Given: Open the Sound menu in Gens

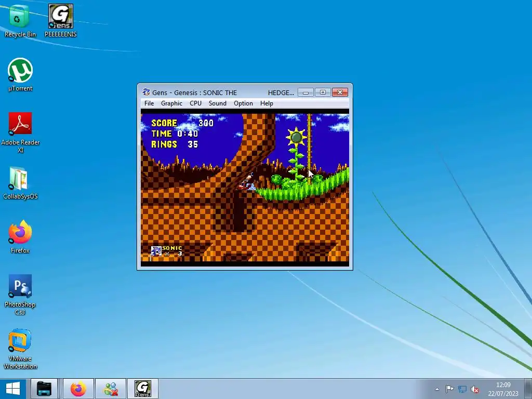Looking at the screenshot, I should pos(218,103).
